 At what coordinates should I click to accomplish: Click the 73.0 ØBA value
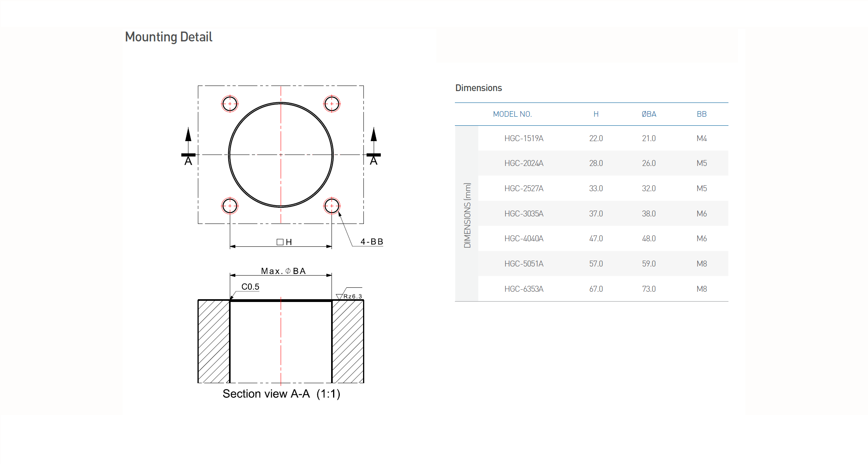[648, 289]
